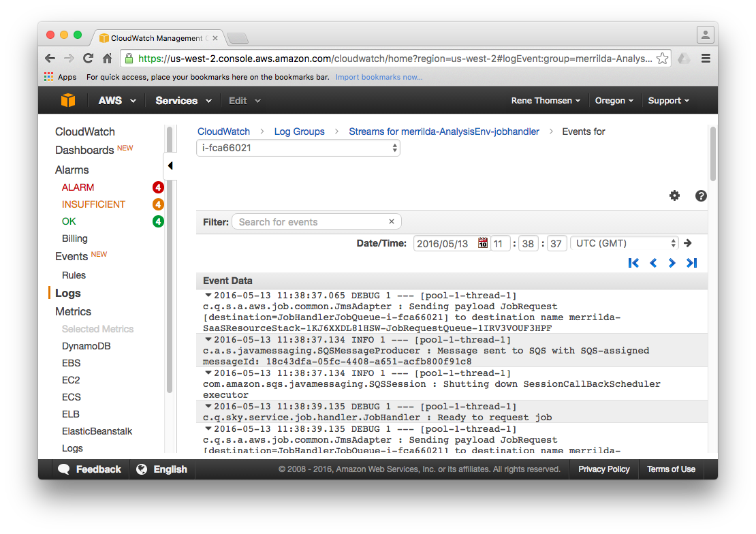Jump to last log events page
756x534 pixels.
(x=692, y=263)
